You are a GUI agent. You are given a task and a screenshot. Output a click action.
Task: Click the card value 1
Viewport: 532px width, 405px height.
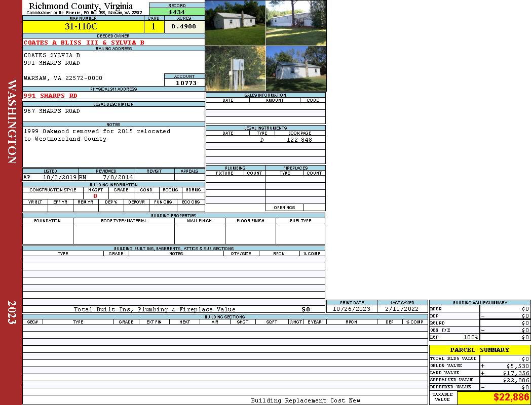pyautogui.click(x=154, y=26)
